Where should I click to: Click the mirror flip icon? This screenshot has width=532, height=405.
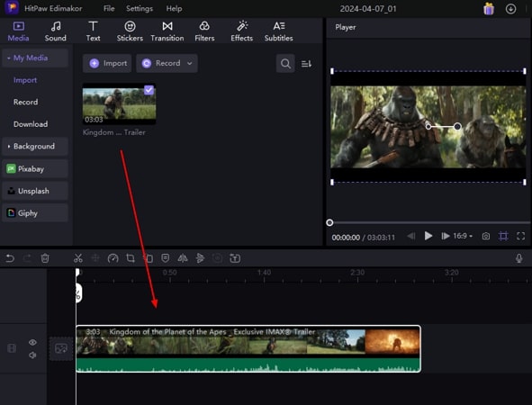pos(183,258)
